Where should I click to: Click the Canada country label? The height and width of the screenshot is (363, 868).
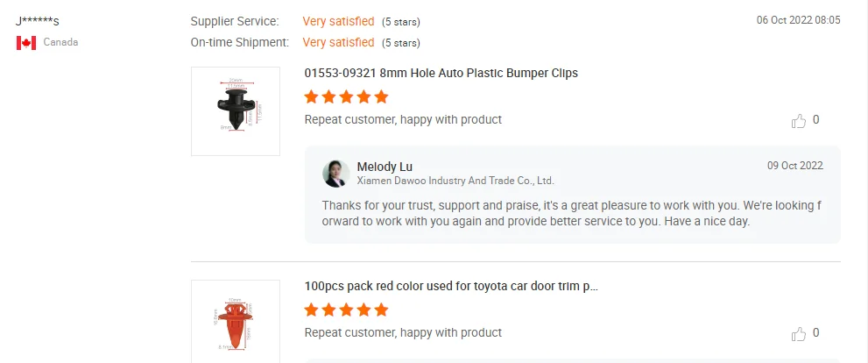(x=61, y=42)
